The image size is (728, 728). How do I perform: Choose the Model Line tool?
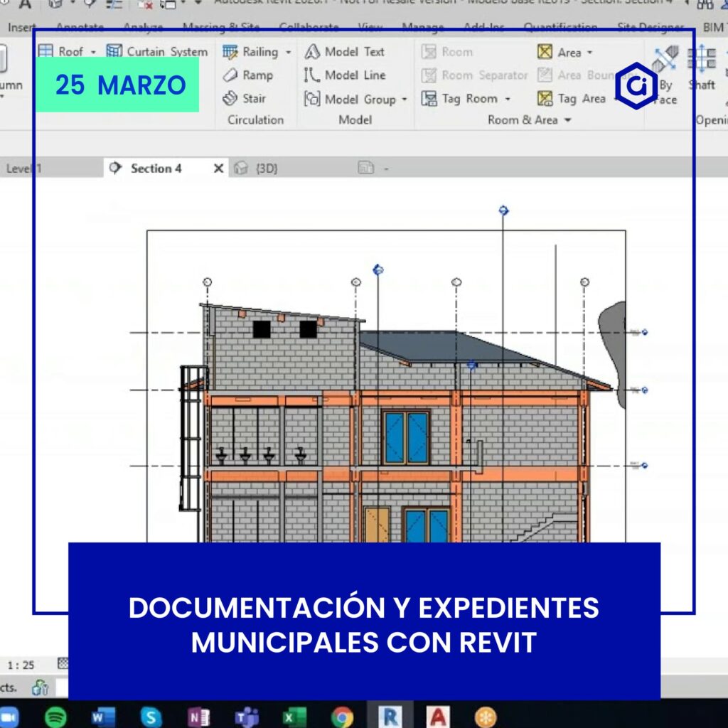(x=345, y=75)
